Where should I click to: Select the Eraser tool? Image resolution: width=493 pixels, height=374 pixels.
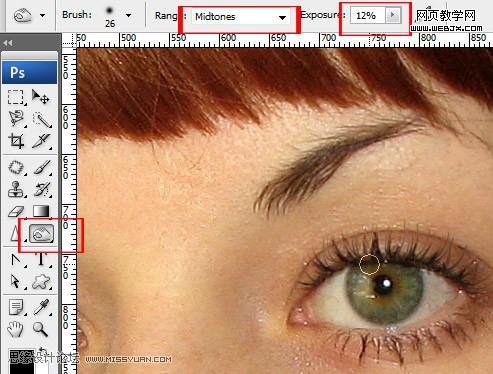tap(15, 211)
